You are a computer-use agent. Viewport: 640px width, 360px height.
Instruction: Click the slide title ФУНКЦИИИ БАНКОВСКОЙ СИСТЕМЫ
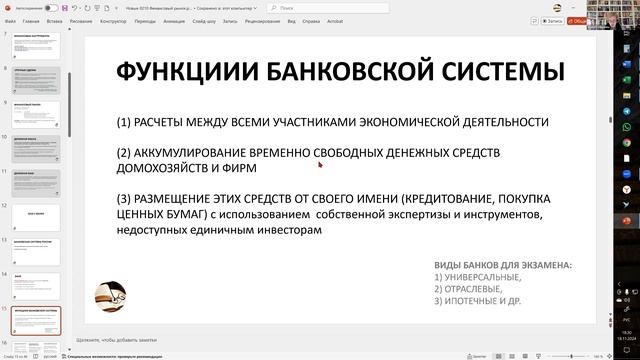340,71
